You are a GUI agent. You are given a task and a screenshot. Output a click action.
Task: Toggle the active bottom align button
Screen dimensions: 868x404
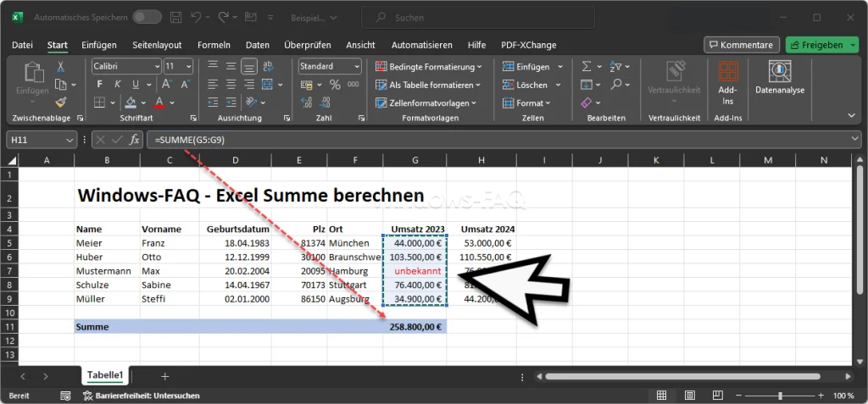[249, 67]
